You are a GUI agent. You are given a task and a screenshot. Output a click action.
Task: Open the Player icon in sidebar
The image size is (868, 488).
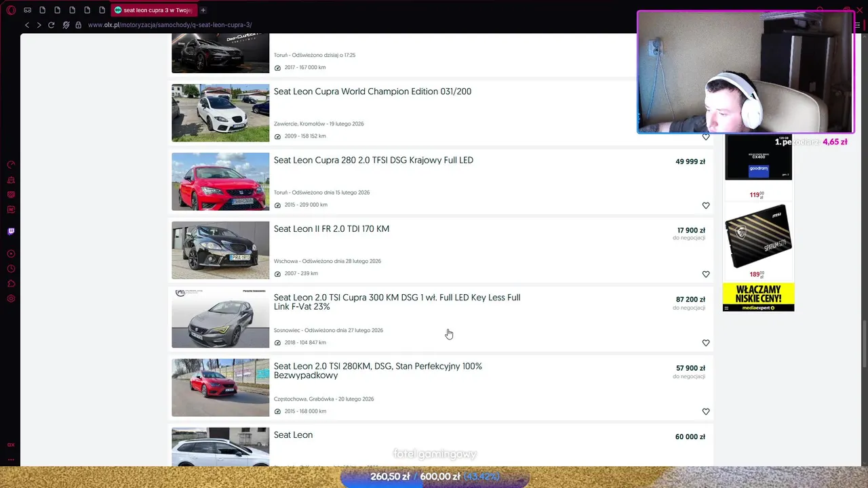pyautogui.click(x=11, y=253)
